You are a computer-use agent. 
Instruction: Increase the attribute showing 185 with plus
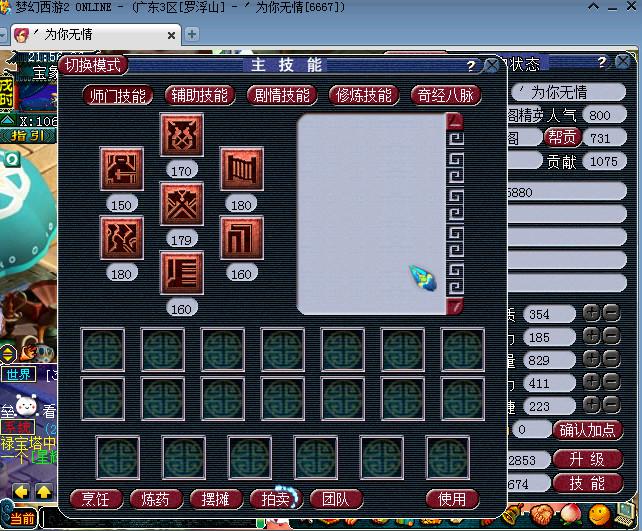(591, 336)
